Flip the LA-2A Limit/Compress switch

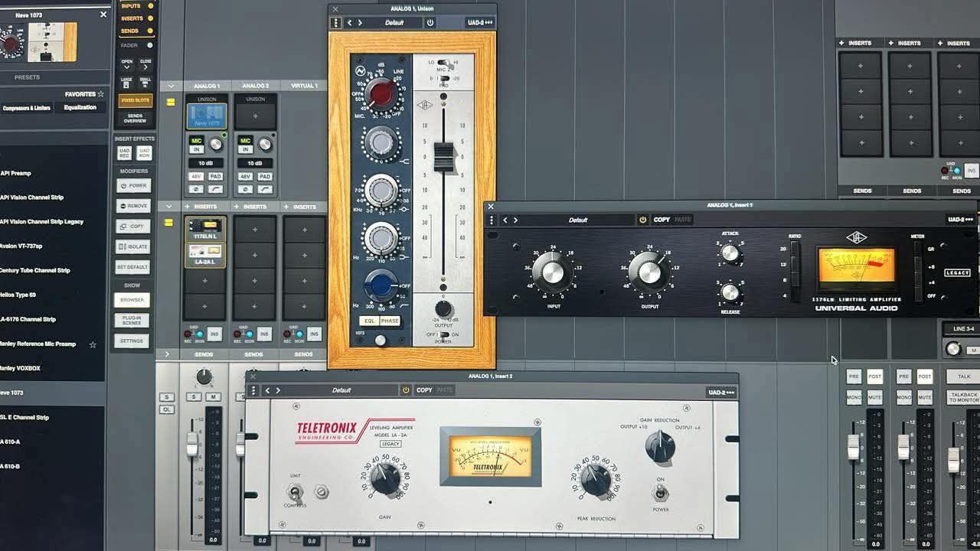pos(296,491)
